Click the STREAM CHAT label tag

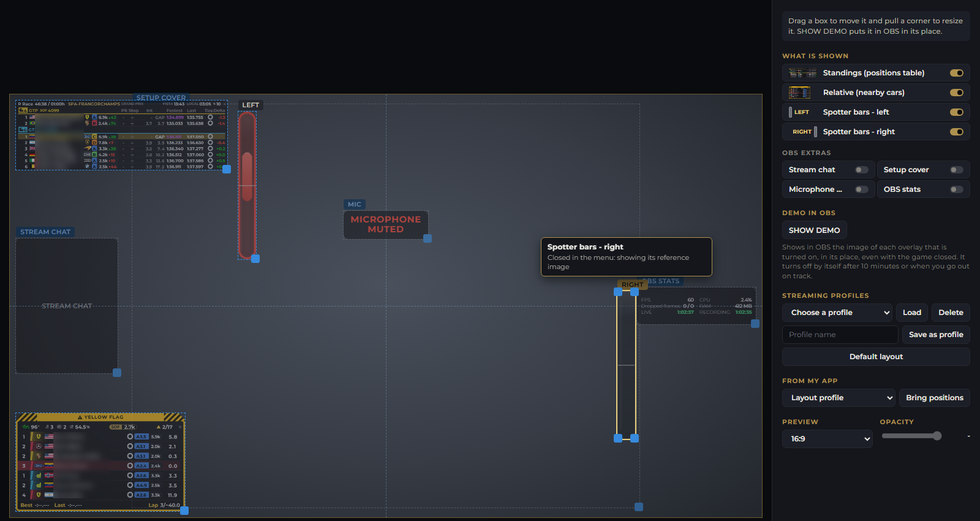point(45,232)
